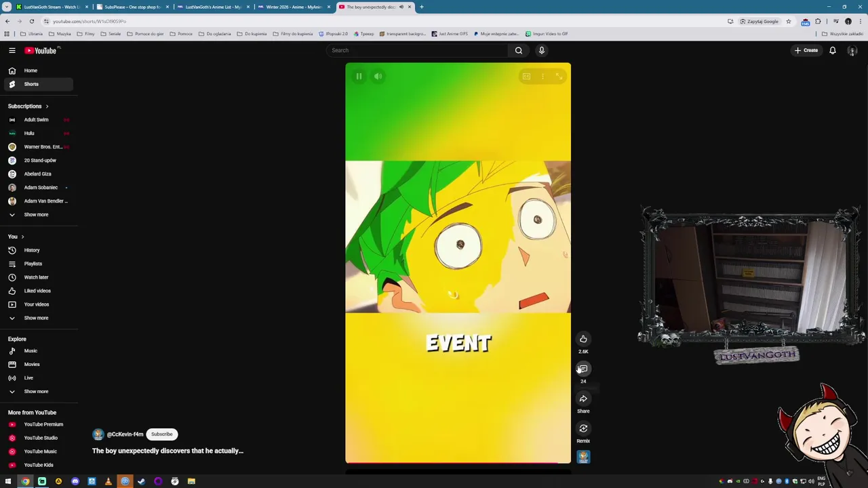Screen dimensions: 868x488
Task: Open Adam Van Bendler subscription
Action: tap(37, 201)
